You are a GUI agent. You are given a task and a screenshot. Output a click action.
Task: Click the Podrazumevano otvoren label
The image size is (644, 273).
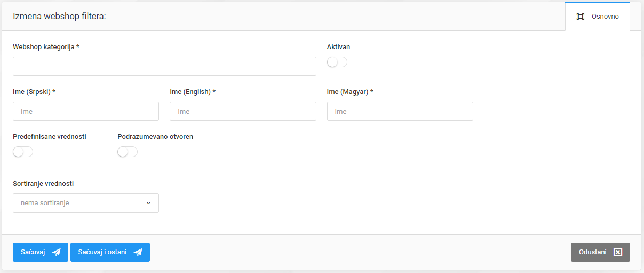pos(155,137)
